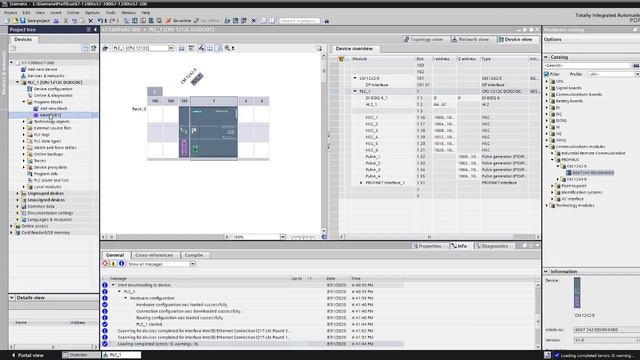Open the Project menu
640x360 pixels.
pyautogui.click(x=11, y=13)
